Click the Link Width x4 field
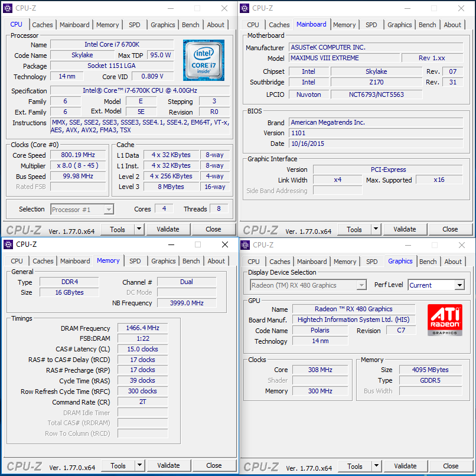 [x=338, y=180]
